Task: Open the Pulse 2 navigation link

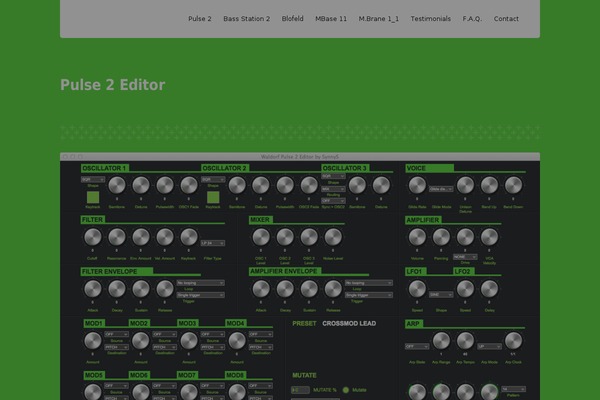Action: (x=199, y=19)
